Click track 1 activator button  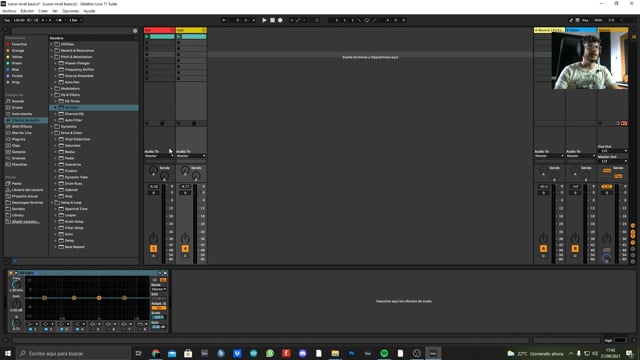click(x=153, y=249)
